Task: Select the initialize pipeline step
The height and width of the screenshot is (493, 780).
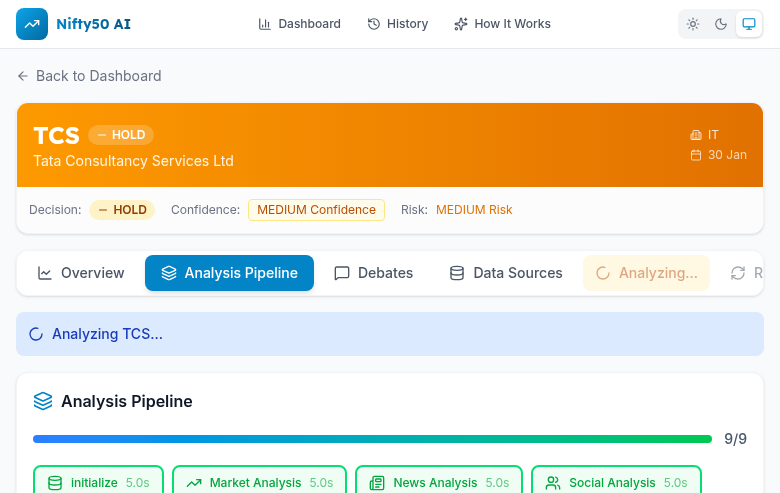Action: pyautogui.click(x=93, y=482)
